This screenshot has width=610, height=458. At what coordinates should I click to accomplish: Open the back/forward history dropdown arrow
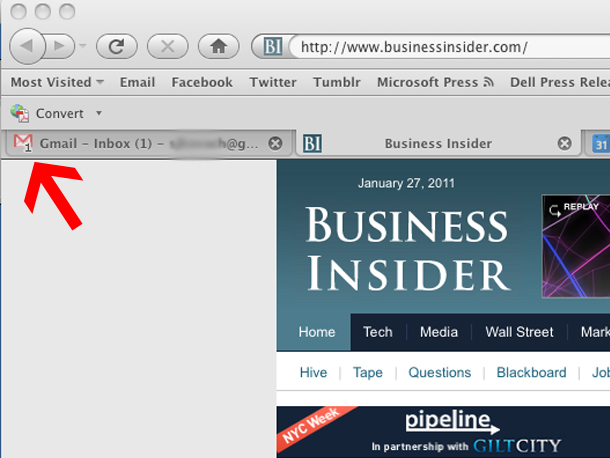click(x=83, y=46)
